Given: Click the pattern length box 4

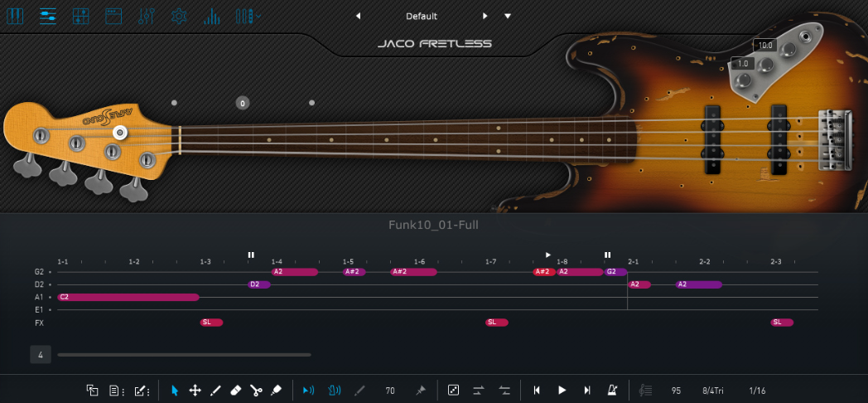Looking at the screenshot, I should (41, 354).
